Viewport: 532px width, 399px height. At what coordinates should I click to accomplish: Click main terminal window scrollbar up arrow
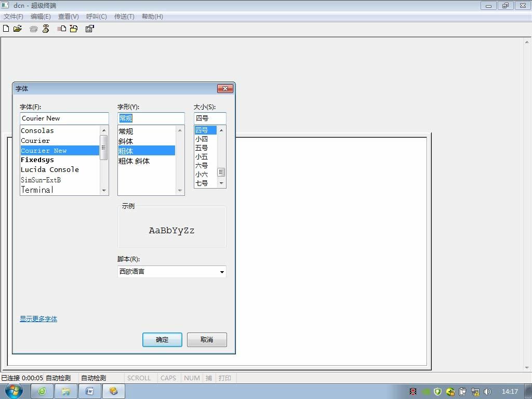pyautogui.click(x=527, y=42)
